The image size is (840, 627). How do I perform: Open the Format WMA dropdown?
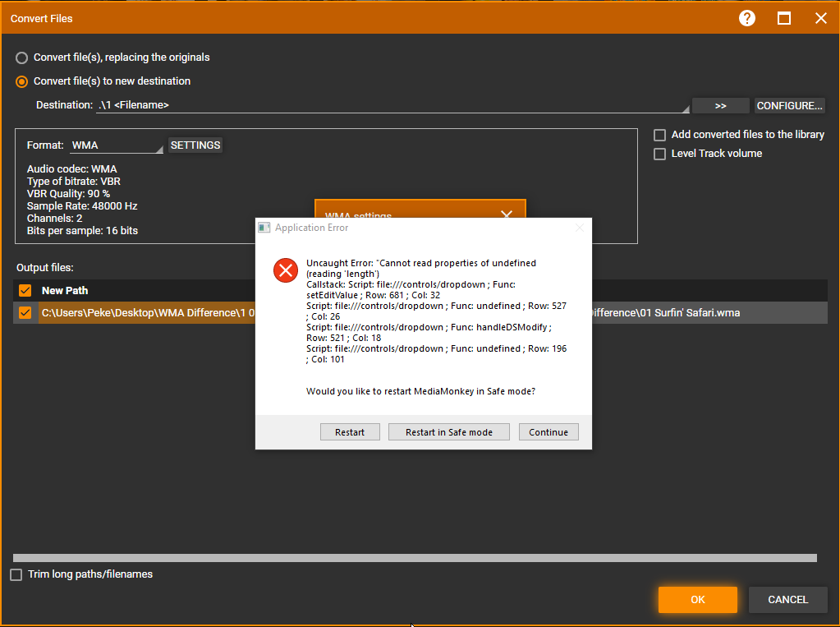[117, 145]
